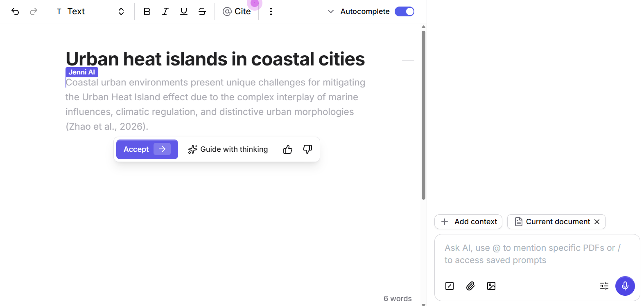Viewport: 644px width, 306px height.
Task: Toggle bold formatting
Action: tap(147, 11)
